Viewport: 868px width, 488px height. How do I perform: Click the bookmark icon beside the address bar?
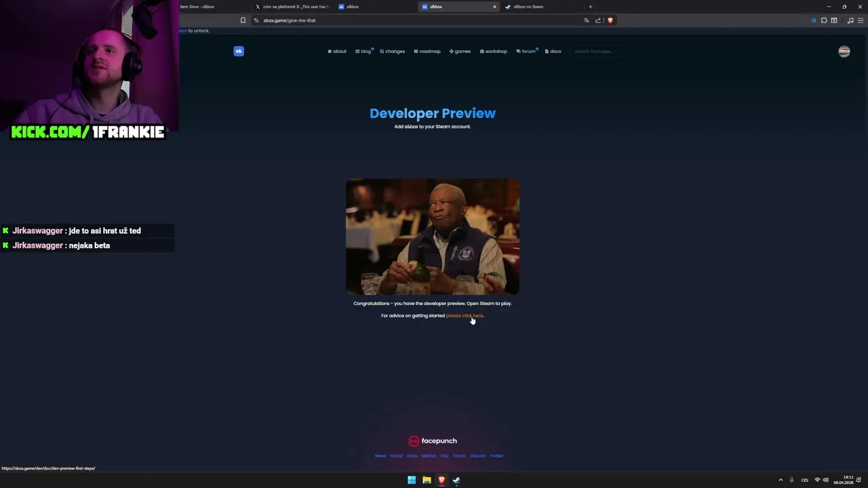[x=243, y=20]
